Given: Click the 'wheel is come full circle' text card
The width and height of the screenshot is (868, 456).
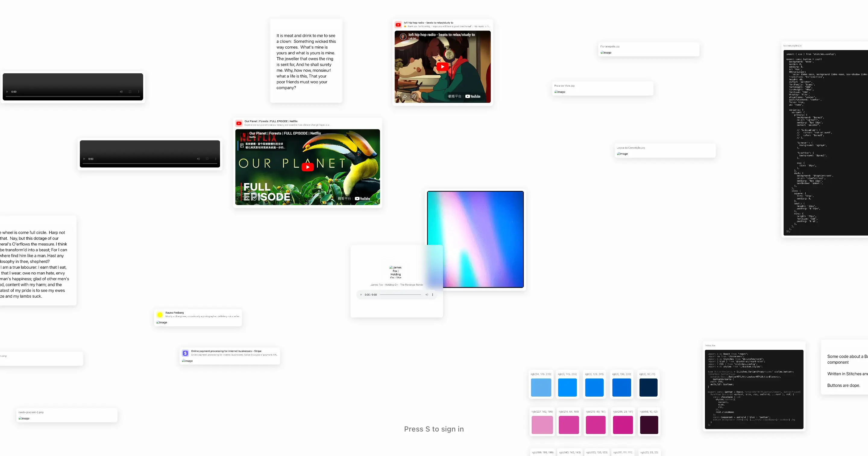Looking at the screenshot, I should [x=38, y=261].
